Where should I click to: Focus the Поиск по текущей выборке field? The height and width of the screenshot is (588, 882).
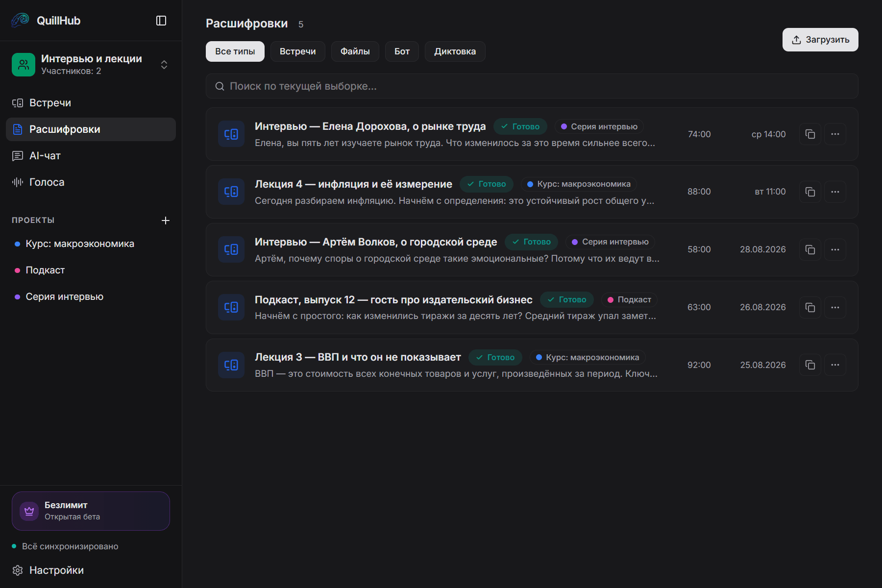(532, 86)
